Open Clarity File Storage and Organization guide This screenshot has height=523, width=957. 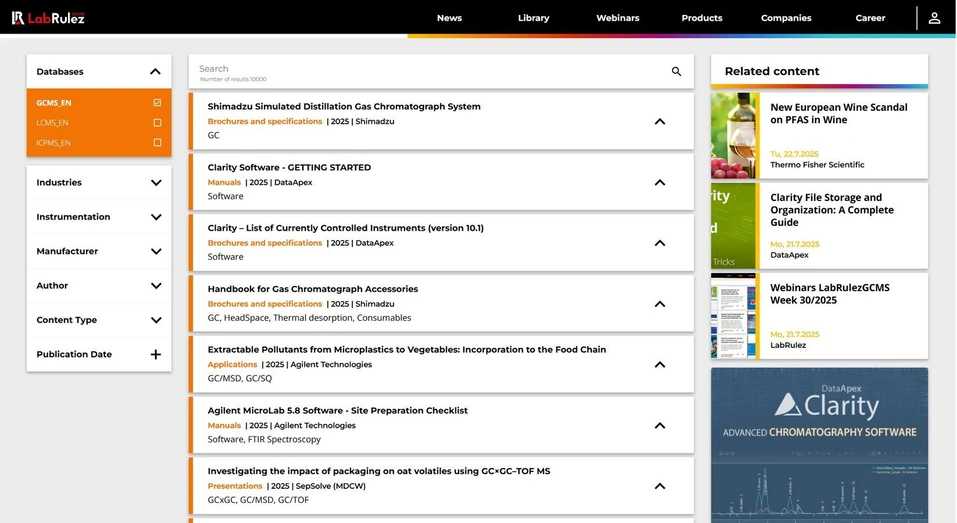[x=832, y=210]
